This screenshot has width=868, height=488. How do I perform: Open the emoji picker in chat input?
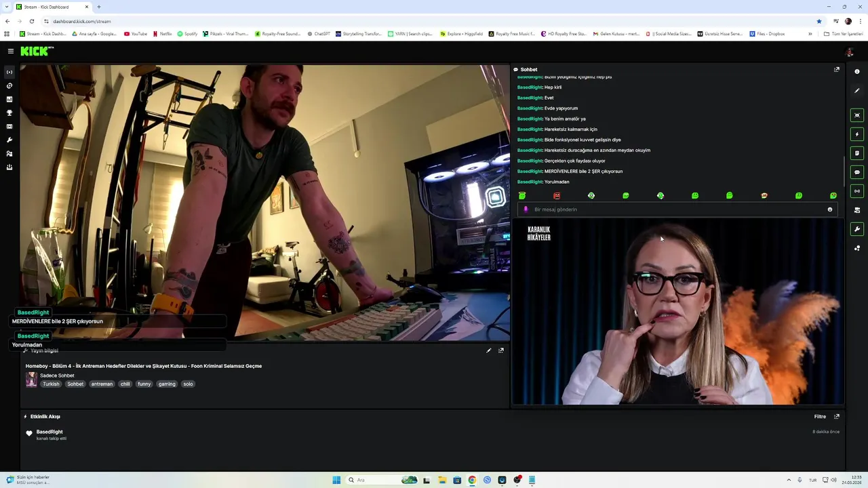829,209
